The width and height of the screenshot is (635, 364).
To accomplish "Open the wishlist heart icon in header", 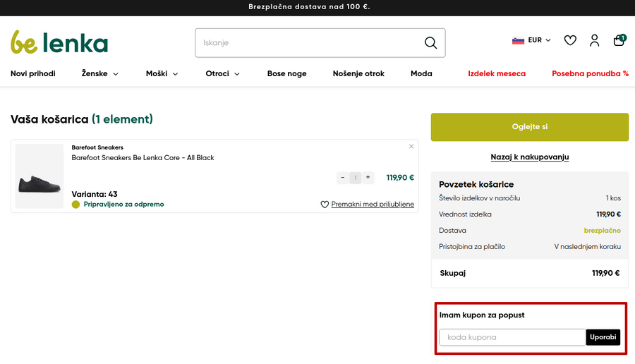I will coord(570,40).
